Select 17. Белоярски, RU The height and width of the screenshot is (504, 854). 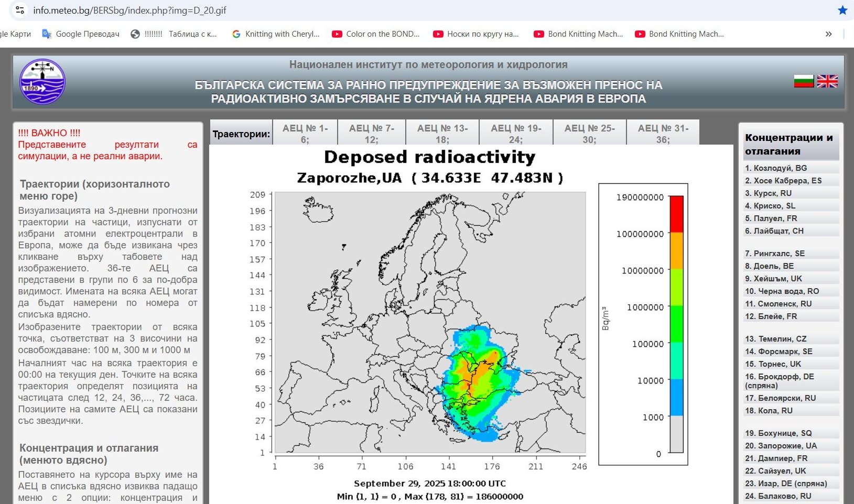(791, 398)
